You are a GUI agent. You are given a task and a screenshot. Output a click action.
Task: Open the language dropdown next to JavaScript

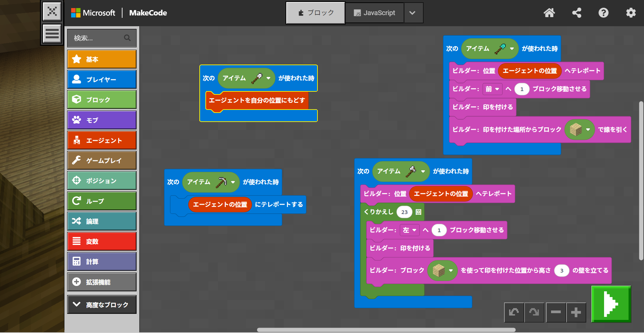tap(413, 13)
